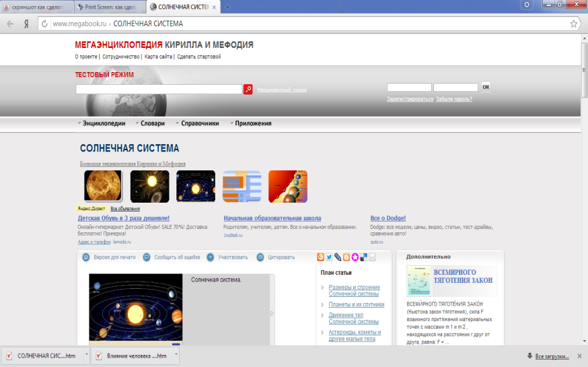Share via LiveJournal pencil icon
Screen dimensions: 588x367
(338, 257)
